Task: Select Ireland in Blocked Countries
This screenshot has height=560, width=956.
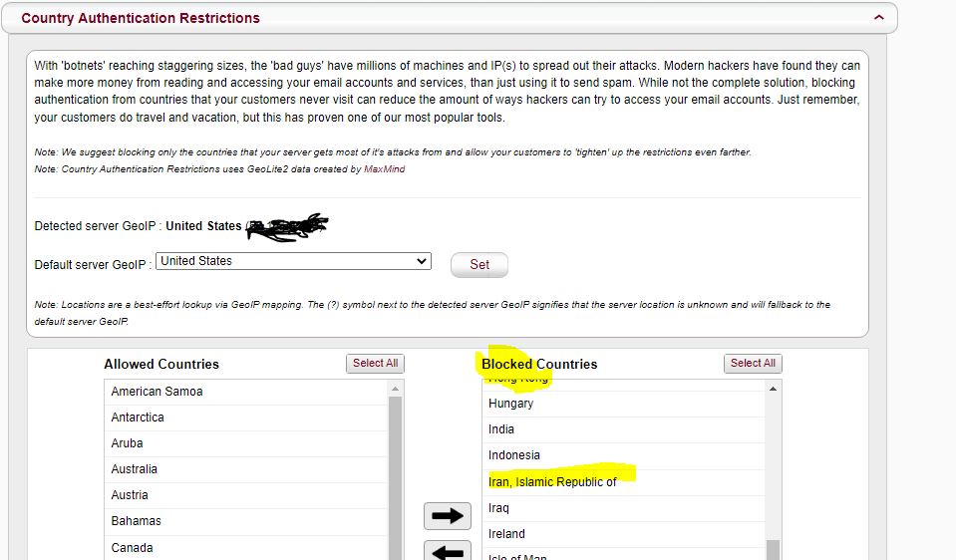Action: click(506, 534)
